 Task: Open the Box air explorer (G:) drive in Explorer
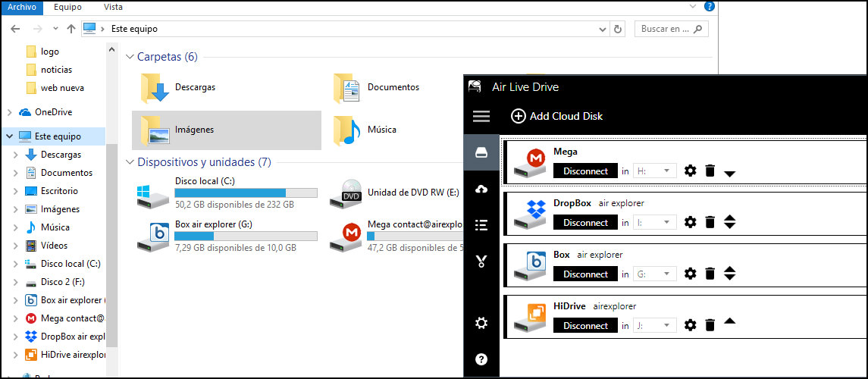coord(227,236)
